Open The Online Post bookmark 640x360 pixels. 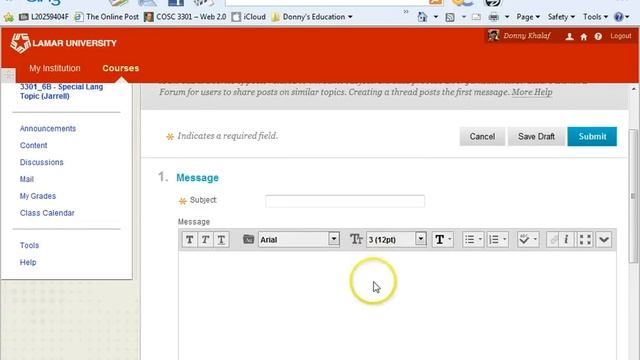[x=107, y=17]
